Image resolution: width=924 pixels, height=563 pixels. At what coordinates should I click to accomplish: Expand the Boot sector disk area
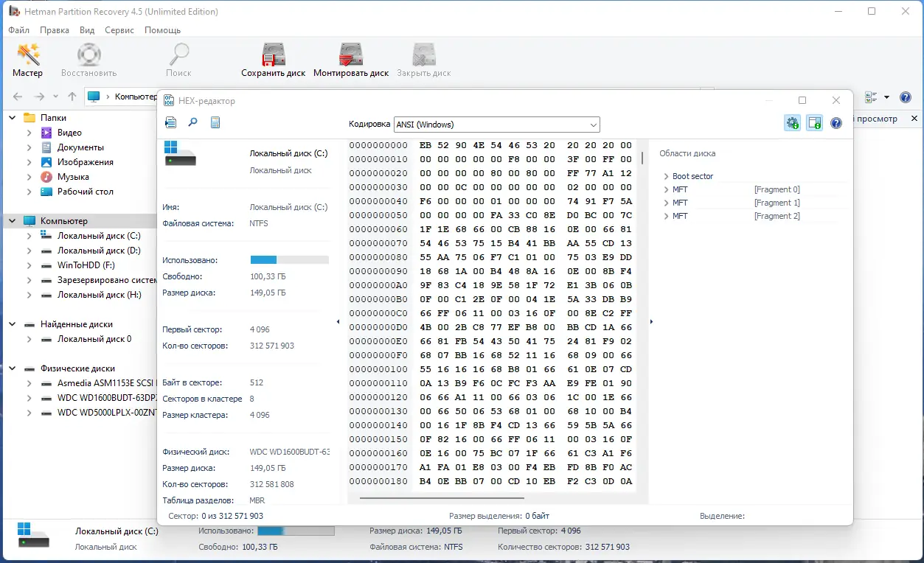[x=666, y=176]
